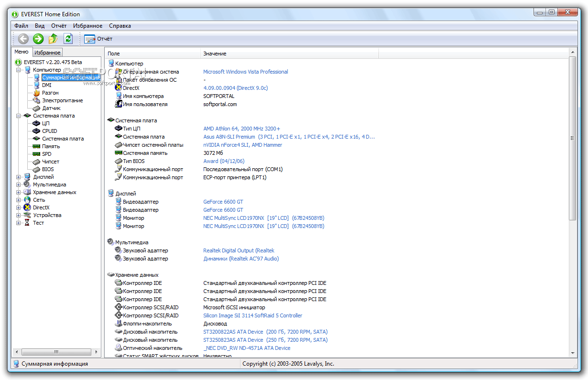Click the list scrollbar down arrow
This screenshot has width=588, height=380.
click(572, 353)
